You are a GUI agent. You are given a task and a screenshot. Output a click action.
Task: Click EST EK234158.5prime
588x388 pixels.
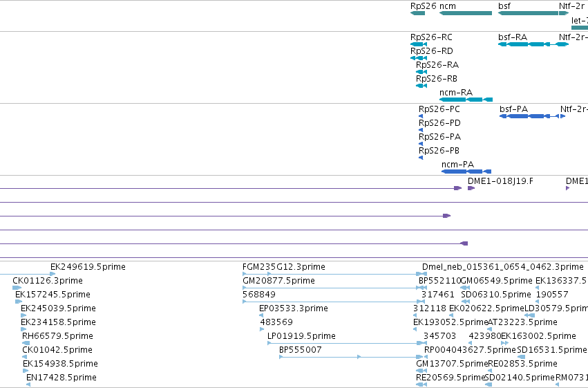58,322
